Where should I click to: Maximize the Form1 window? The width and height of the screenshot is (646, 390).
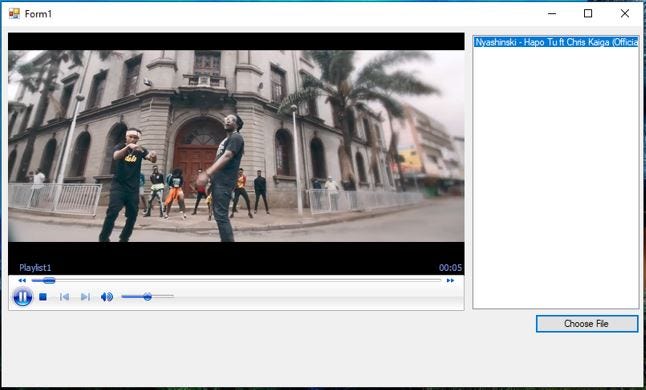pyautogui.click(x=588, y=14)
